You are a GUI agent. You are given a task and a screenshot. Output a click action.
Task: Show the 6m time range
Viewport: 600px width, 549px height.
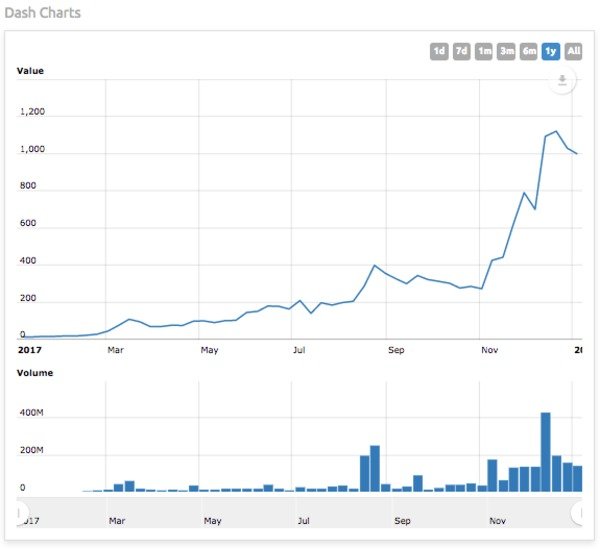coord(528,51)
